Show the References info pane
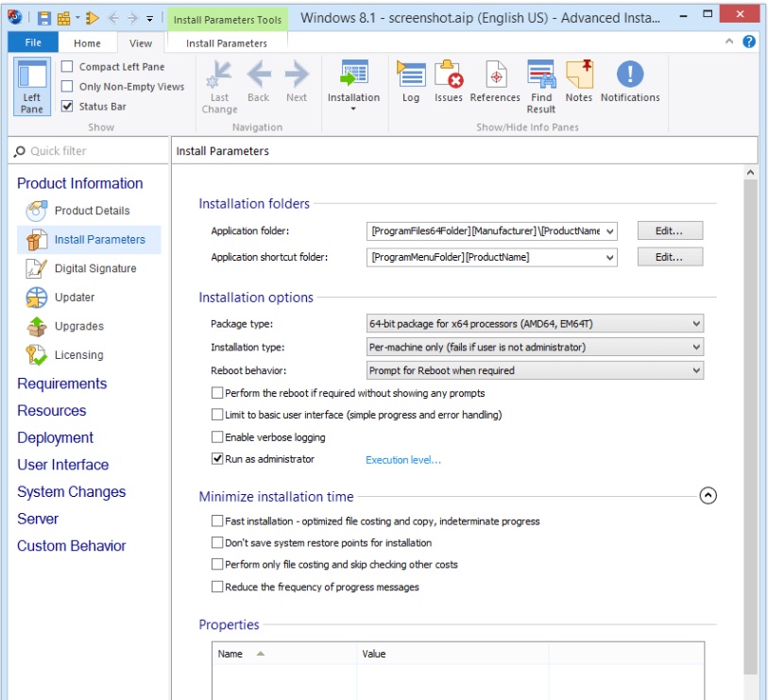 tap(495, 81)
